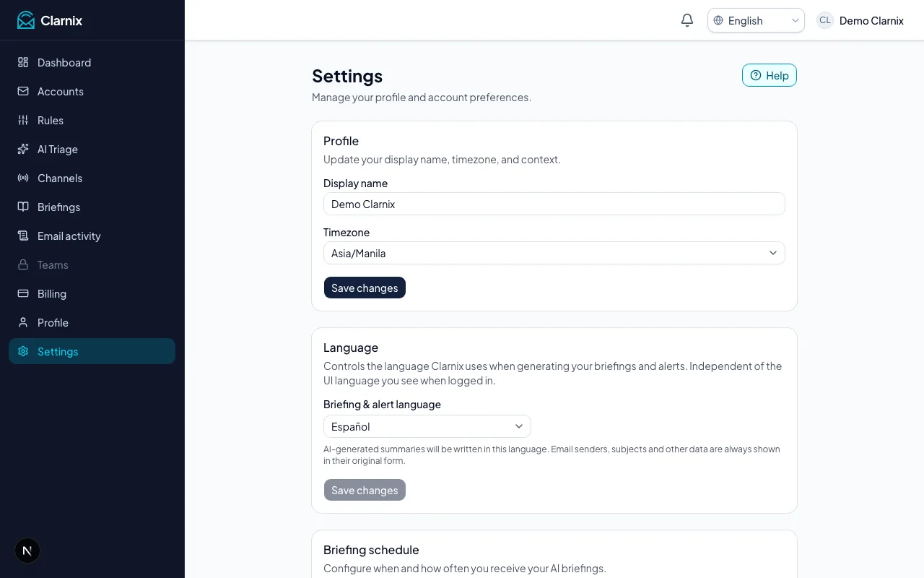Focus the Display name input field

click(x=554, y=204)
